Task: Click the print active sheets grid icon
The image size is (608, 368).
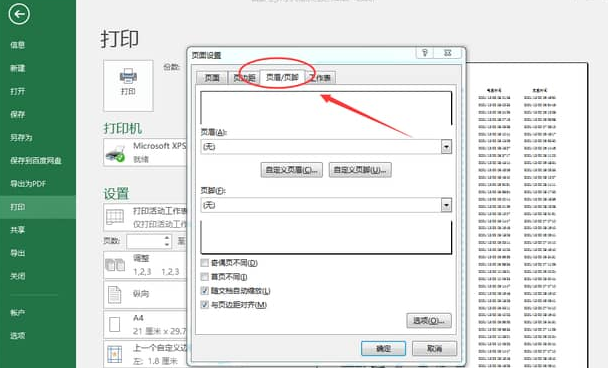Action: [x=115, y=216]
